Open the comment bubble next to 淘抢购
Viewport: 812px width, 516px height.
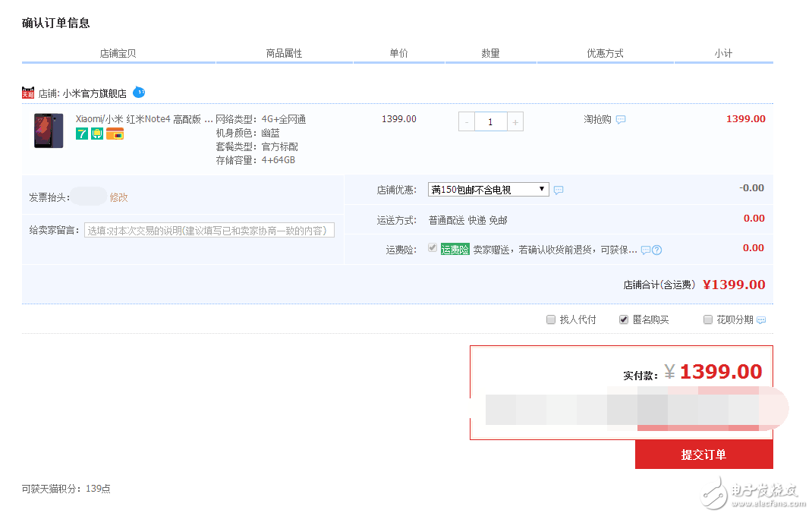[620, 120]
